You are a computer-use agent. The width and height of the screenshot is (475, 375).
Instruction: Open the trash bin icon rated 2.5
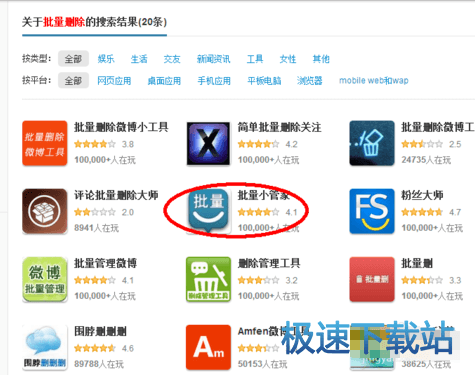pos(372,143)
